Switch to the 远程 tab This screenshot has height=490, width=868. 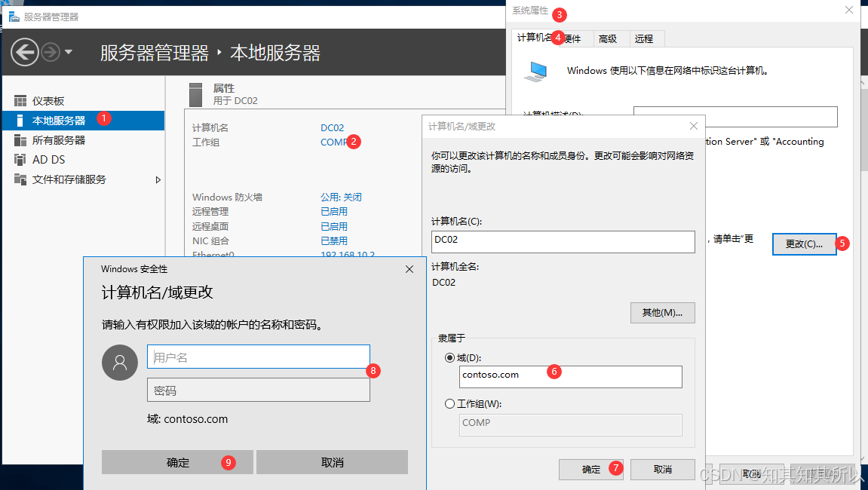point(644,38)
